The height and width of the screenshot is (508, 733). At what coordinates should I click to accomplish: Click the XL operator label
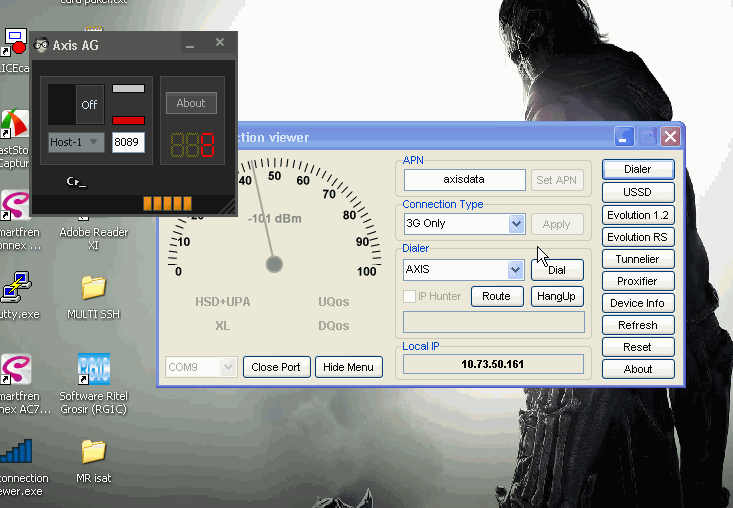click(223, 326)
